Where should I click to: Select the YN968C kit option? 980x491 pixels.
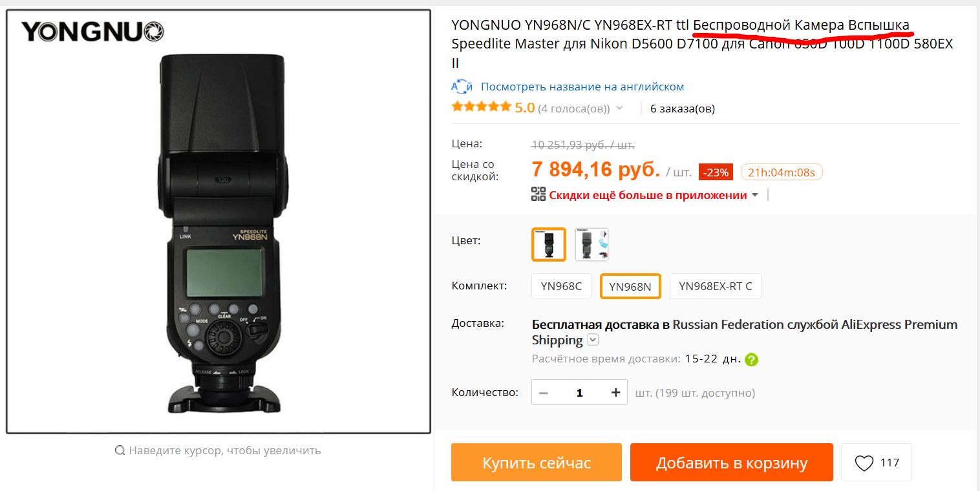point(561,286)
